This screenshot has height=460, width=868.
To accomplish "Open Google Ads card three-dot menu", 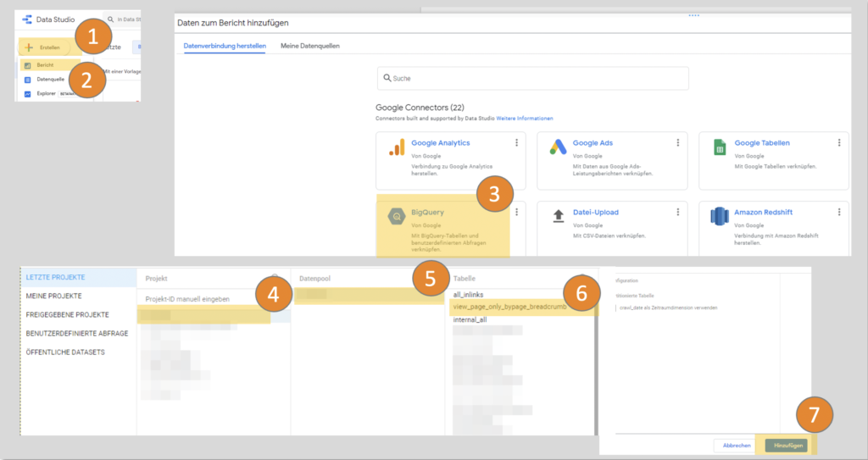I will tap(677, 143).
